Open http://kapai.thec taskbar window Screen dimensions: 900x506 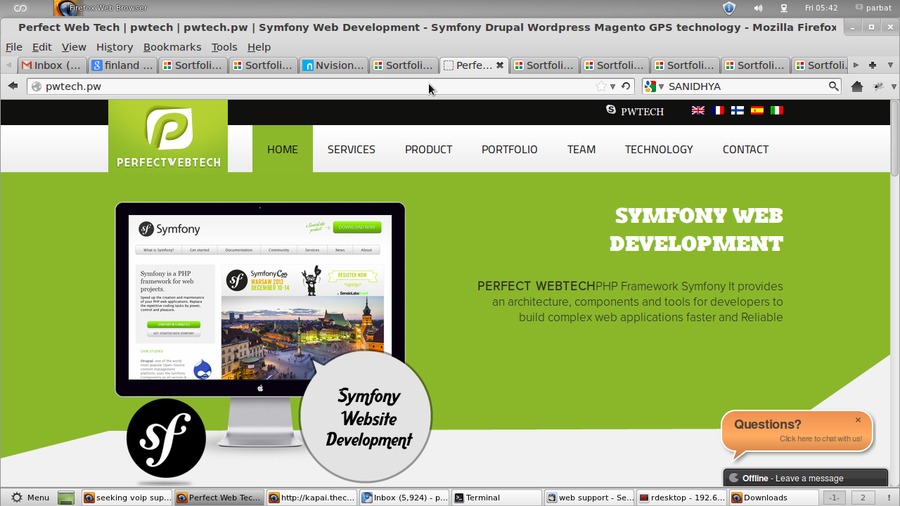(312, 497)
